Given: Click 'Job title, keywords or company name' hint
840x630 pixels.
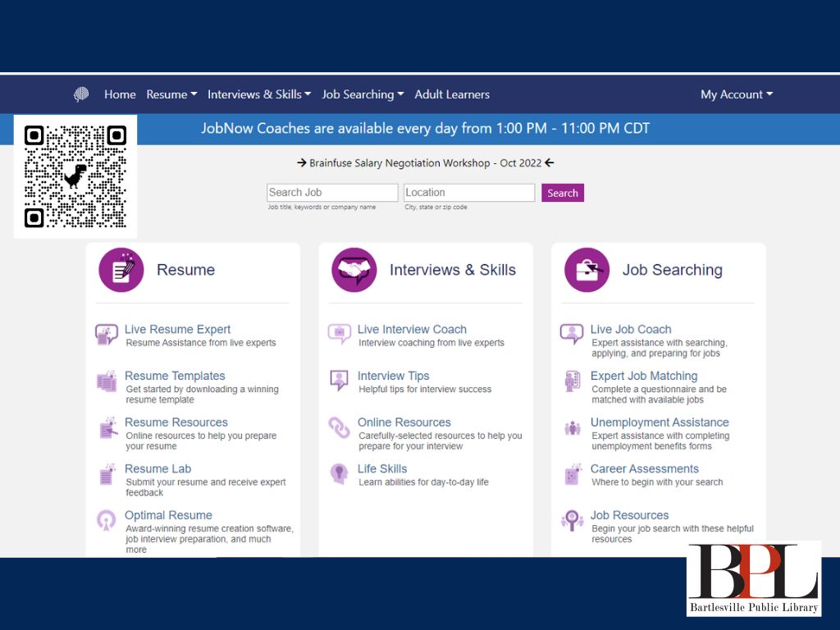Looking at the screenshot, I should point(322,208).
